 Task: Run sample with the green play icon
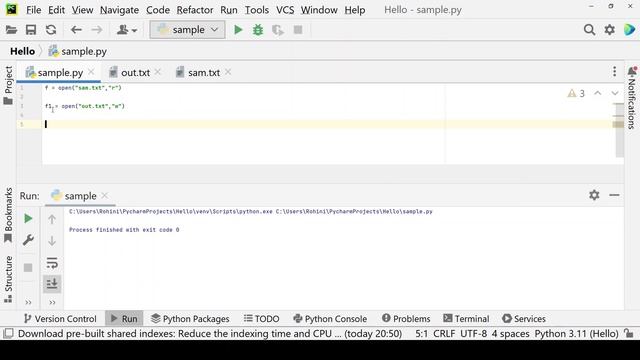point(238,30)
